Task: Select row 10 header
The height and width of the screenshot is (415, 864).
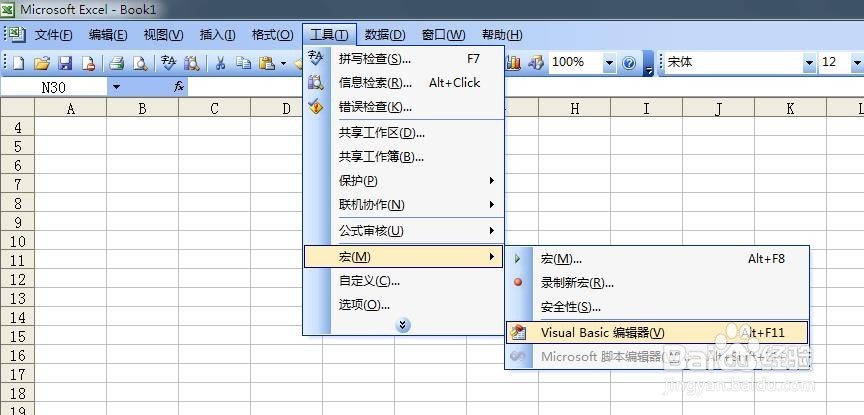Action: (18, 241)
